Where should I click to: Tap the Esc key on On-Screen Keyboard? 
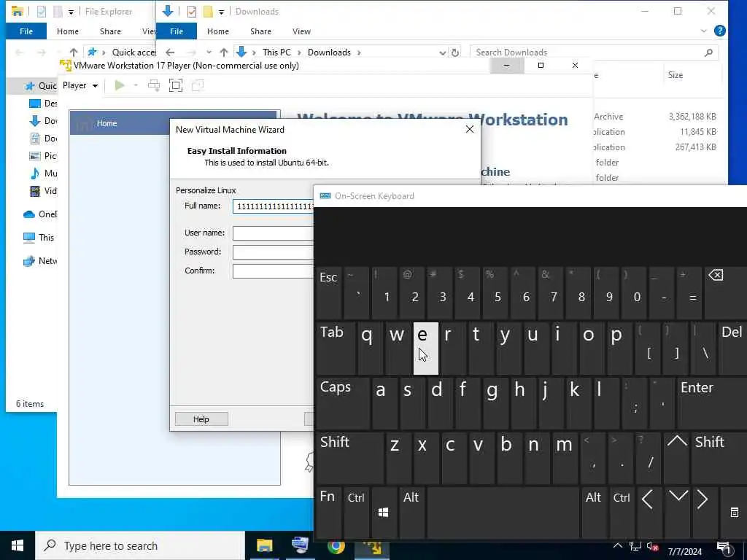[x=329, y=292]
